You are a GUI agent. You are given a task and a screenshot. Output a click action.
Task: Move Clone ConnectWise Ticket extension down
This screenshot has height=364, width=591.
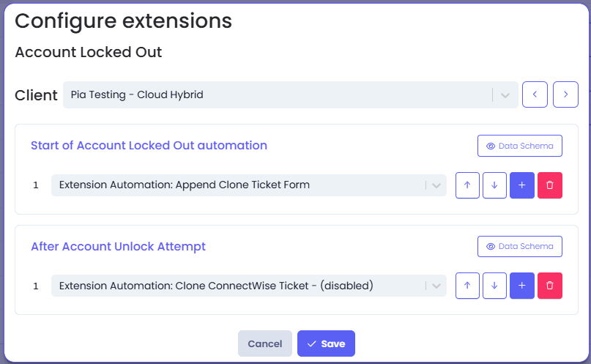494,286
